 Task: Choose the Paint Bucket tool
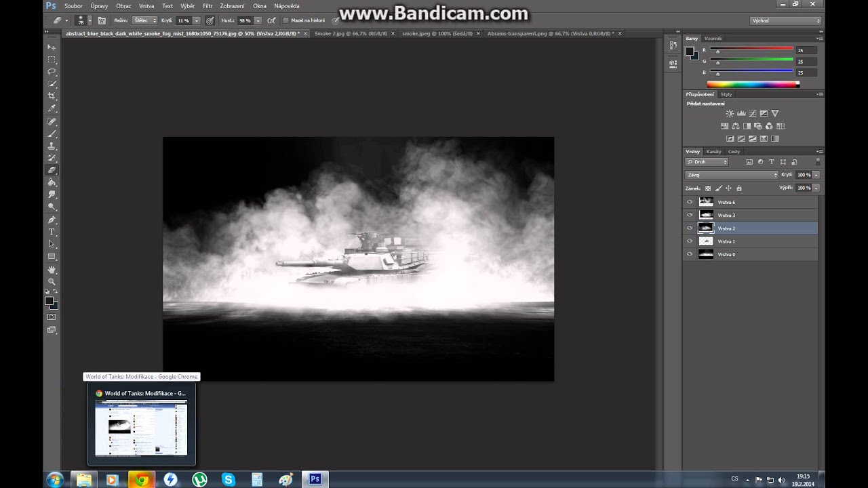pos(52,182)
